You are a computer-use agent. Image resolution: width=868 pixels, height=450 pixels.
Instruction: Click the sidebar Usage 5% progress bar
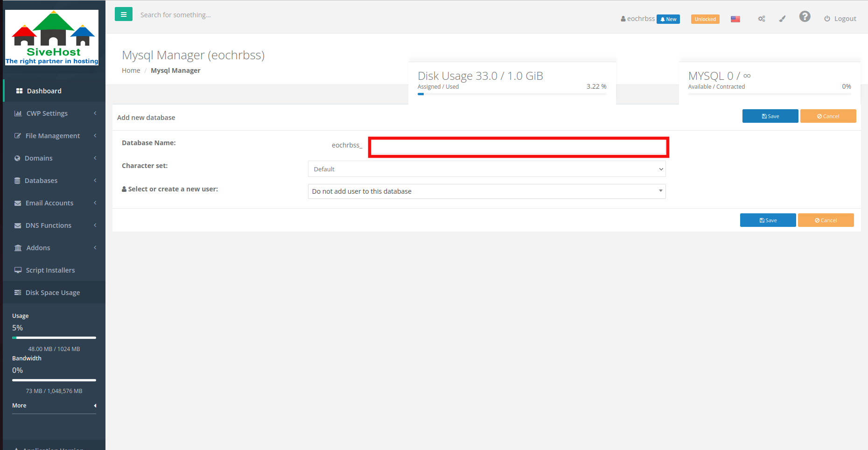54,337
